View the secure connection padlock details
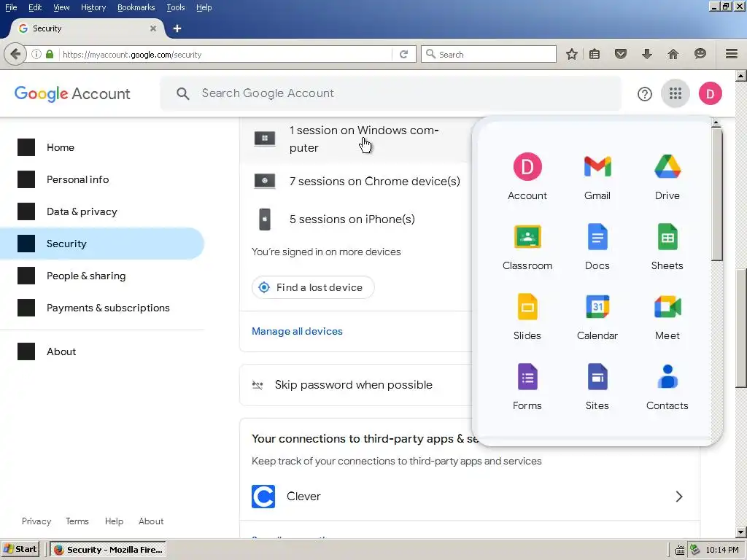 click(50, 54)
